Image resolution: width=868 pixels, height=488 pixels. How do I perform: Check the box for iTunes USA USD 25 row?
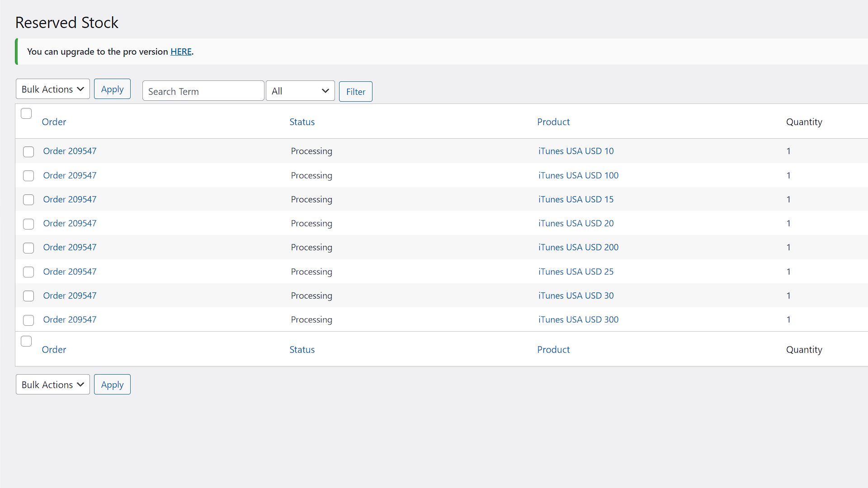coord(28,272)
